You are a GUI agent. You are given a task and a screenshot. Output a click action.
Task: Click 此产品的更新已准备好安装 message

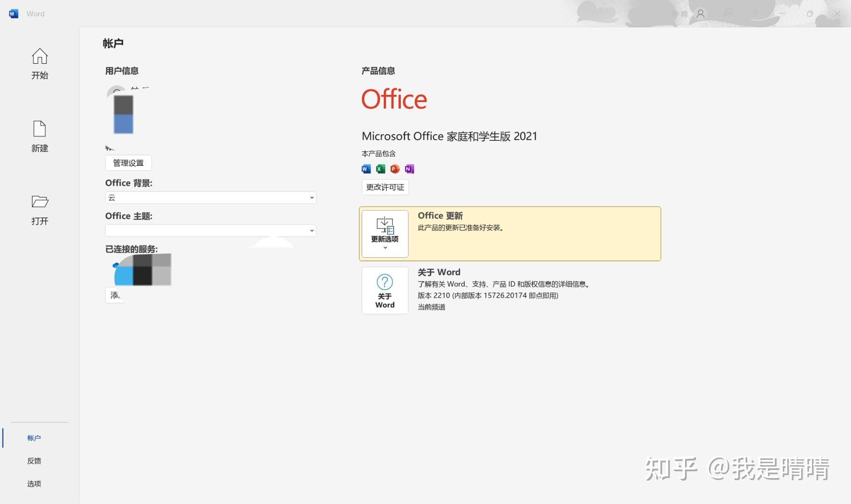click(x=461, y=228)
